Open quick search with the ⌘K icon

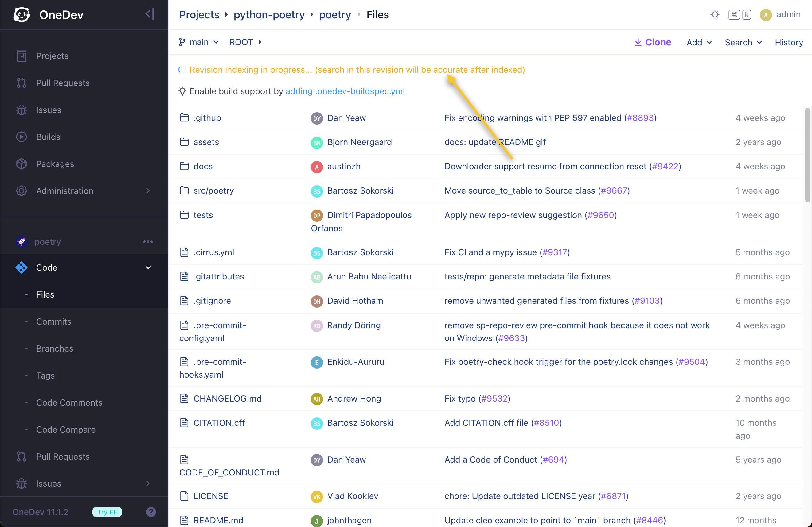740,15
